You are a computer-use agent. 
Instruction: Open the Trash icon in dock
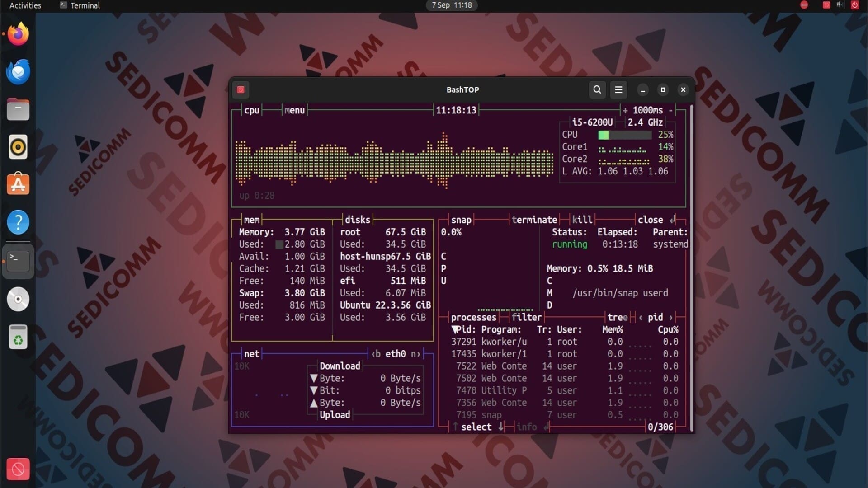[18, 337]
